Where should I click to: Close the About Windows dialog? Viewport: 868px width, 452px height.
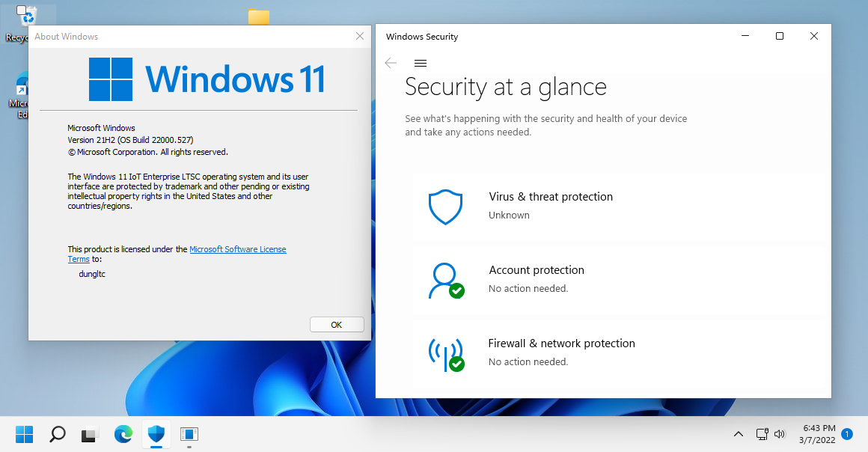pyautogui.click(x=360, y=36)
